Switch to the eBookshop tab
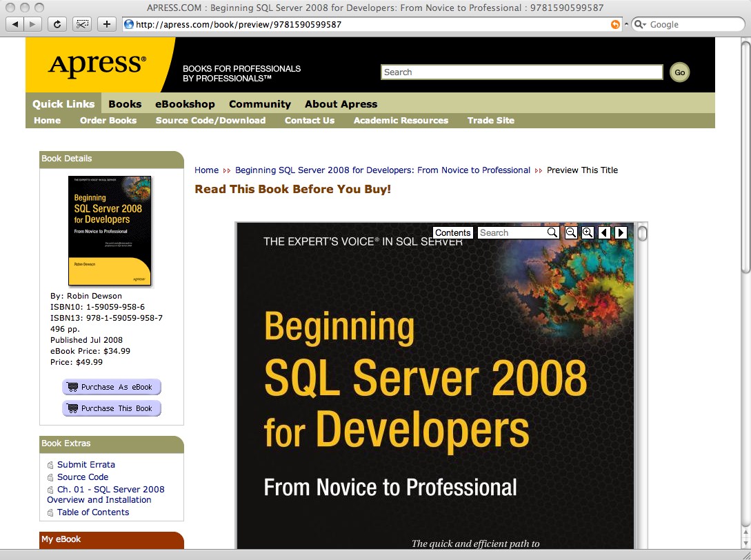The image size is (751, 560). pyautogui.click(x=185, y=104)
